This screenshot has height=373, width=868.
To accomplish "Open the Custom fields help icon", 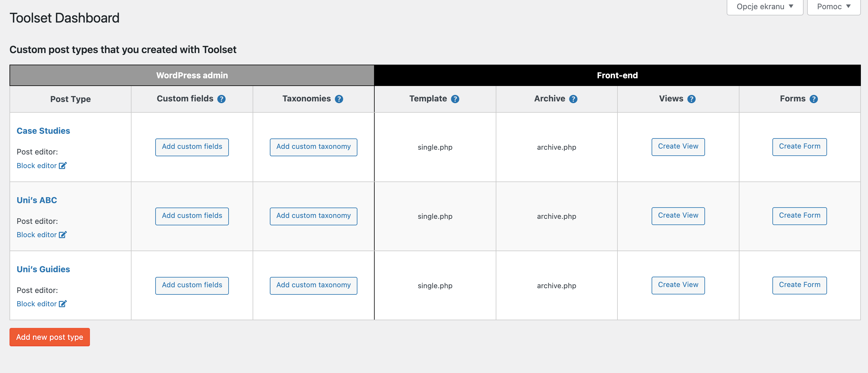I will [221, 99].
